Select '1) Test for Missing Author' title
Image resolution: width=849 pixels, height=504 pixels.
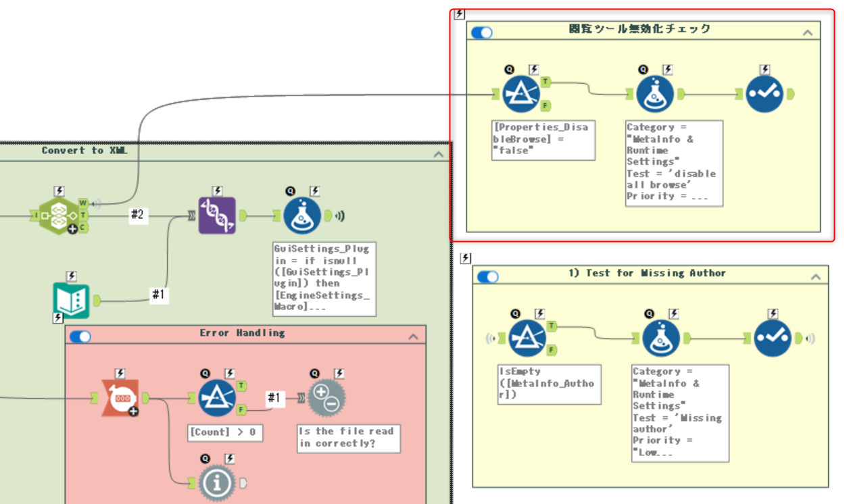(x=647, y=273)
